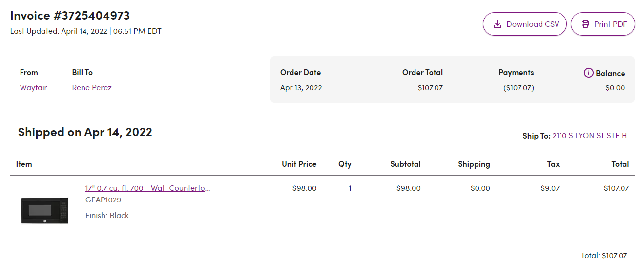Click the Qty column header
This screenshot has width=644, height=260.
click(x=345, y=164)
